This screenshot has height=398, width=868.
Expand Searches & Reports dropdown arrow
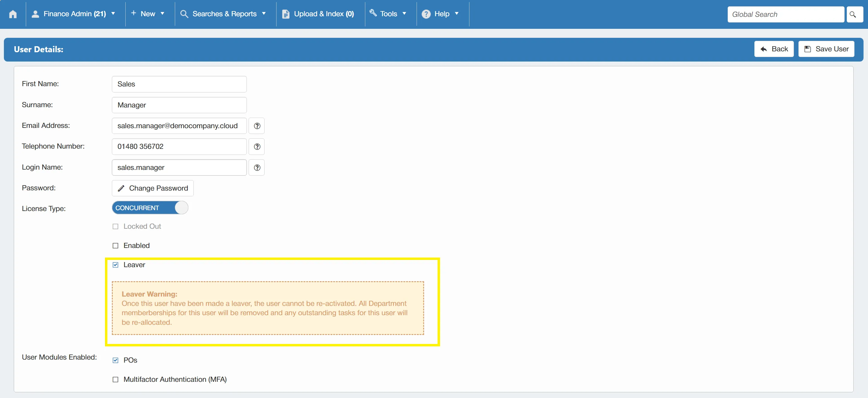pyautogui.click(x=264, y=14)
